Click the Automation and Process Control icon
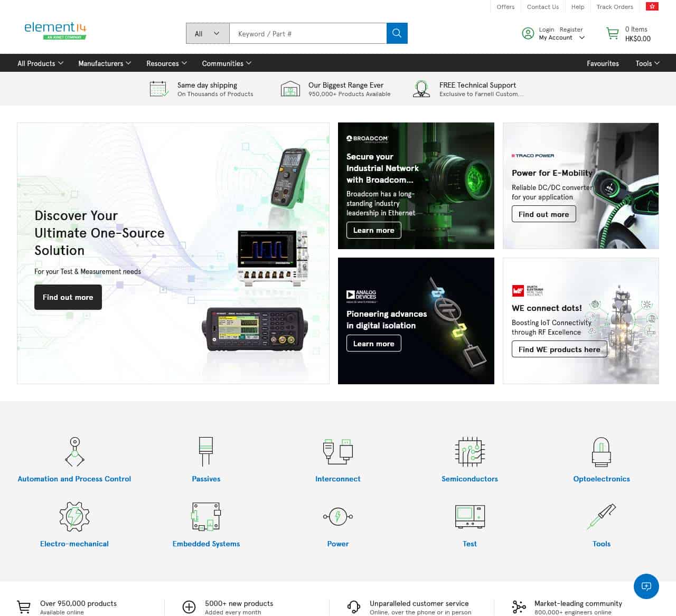The height and width of the screenshot is (616, 676). (x=74, y=452)
